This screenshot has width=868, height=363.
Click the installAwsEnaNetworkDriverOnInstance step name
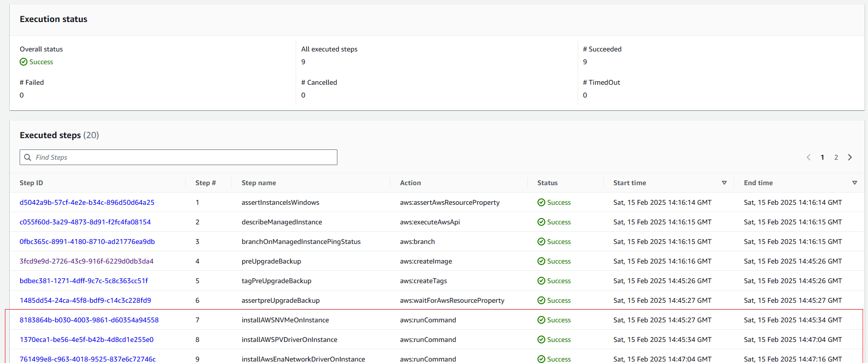(304, 359)
